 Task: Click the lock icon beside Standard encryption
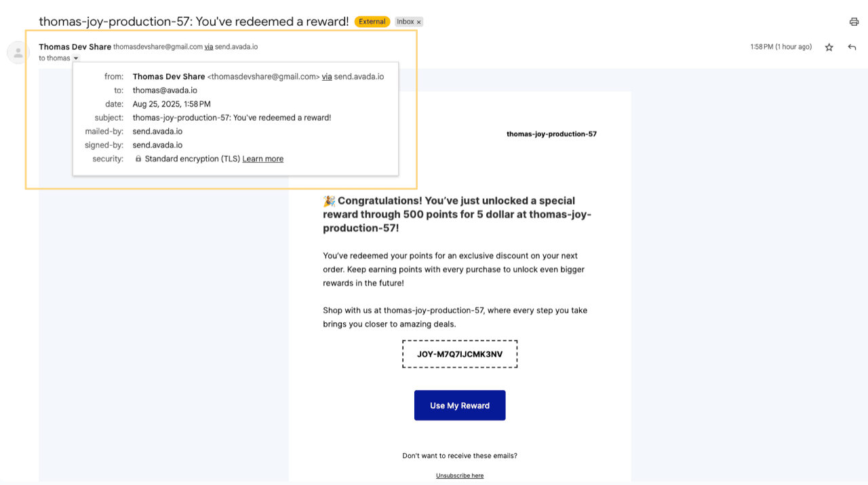(x=138, y=159)
